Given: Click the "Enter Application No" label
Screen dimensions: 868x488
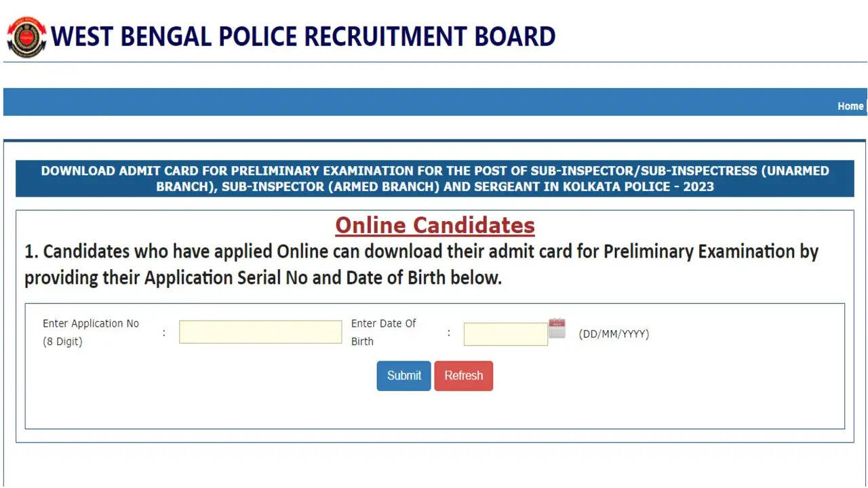Looking at the screenshot, I should pyautogui.click(x=91, y=323).
